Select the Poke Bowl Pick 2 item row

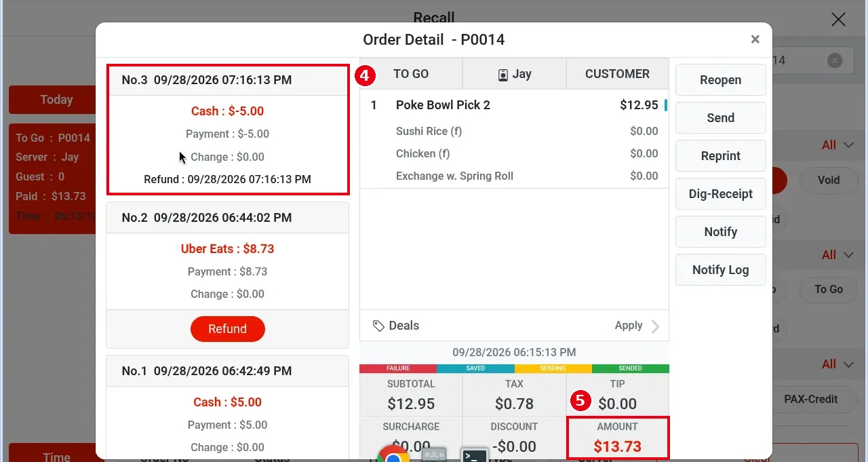point(514,105)
